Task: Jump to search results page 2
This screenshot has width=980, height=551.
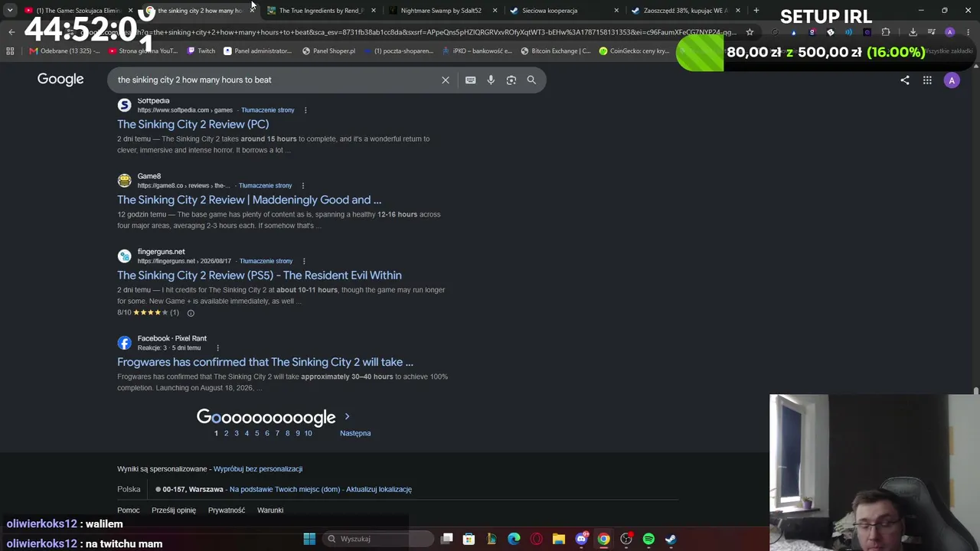Action: coord(226,433)
